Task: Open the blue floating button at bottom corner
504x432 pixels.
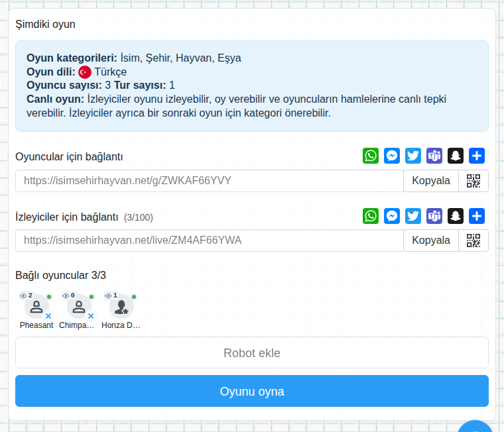Action: coord(475,427)
